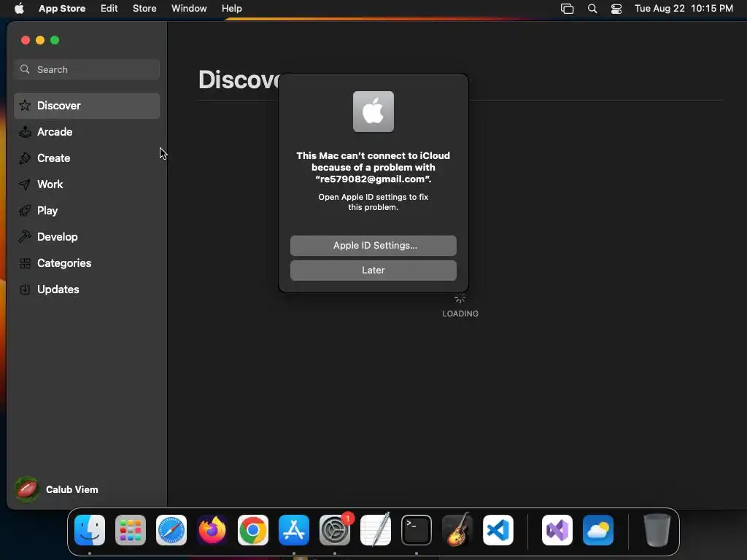747x560 pixels.
Task: Switch to the Play section
Action: tap(87, 211)
